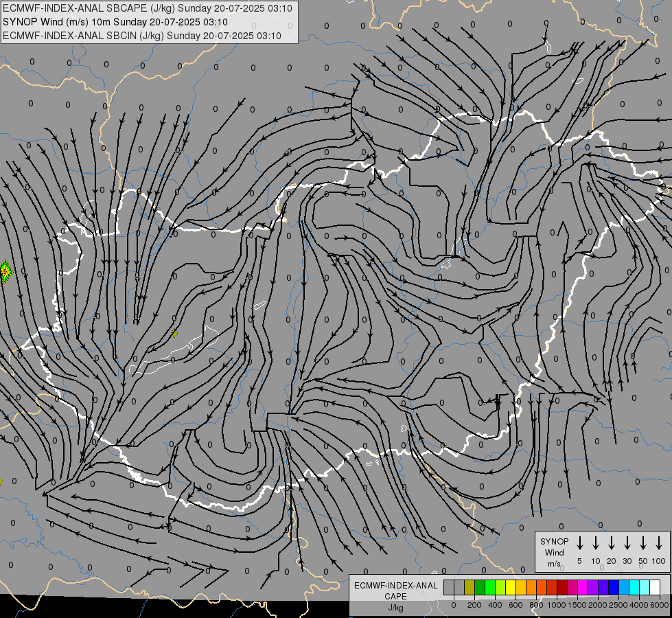Screen dimensions: 672x618
Task: Click the 'SYNOP' label in the wind legend
Action: click(554, 541)
